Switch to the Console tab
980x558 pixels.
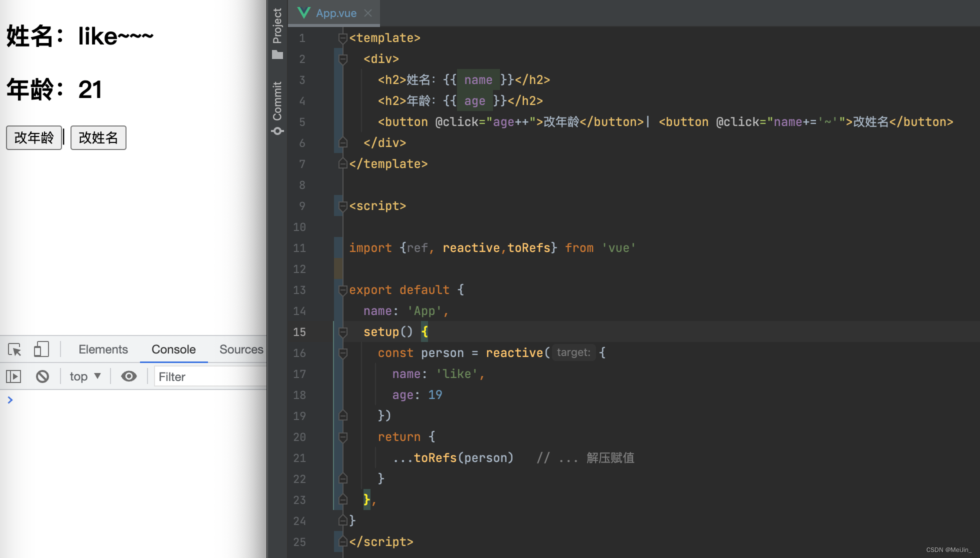173,349
